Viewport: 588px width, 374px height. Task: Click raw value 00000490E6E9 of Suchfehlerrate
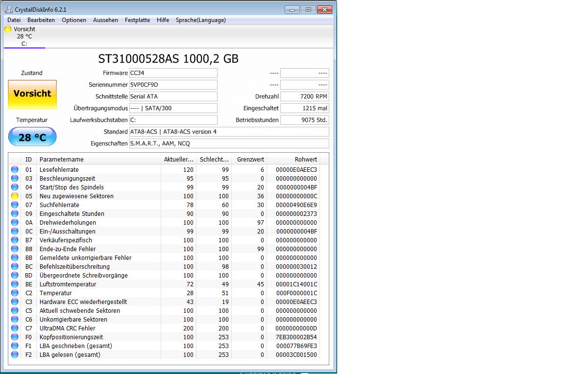pyautogui.click(x=296, y=205)
